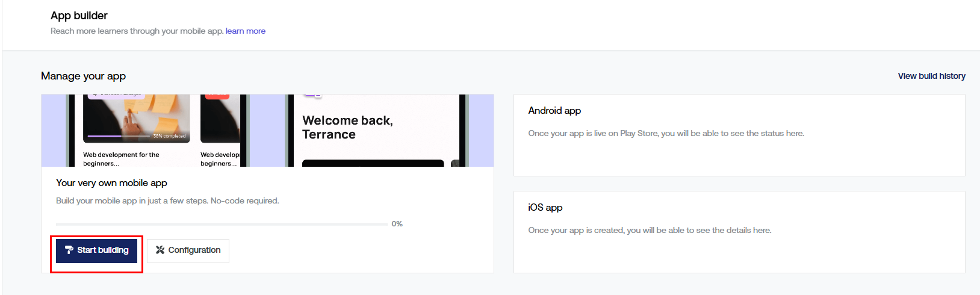
Task: Open the Configuration button
Action: pos(188,250)
